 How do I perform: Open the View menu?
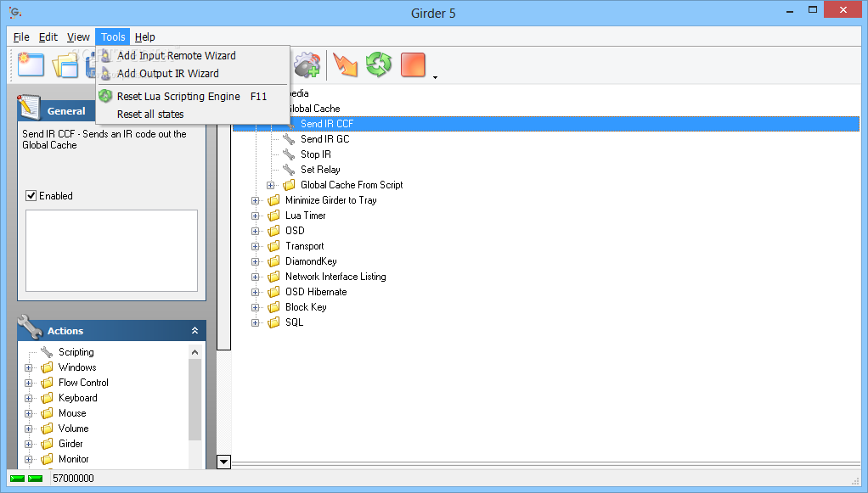tap(78, 37)
